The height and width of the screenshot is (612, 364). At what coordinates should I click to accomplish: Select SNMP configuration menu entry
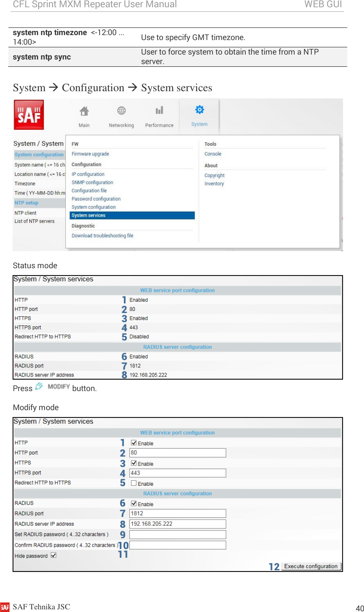92,183
